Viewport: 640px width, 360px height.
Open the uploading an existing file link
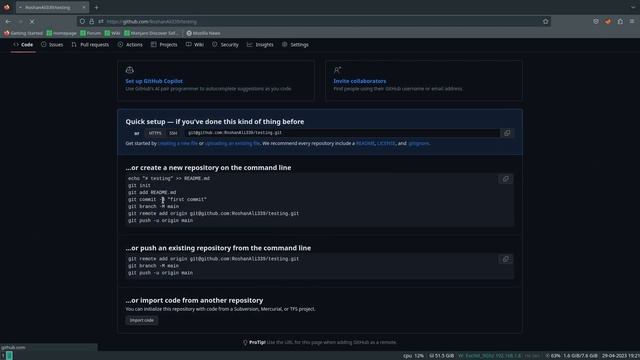[x=232, y=143]
